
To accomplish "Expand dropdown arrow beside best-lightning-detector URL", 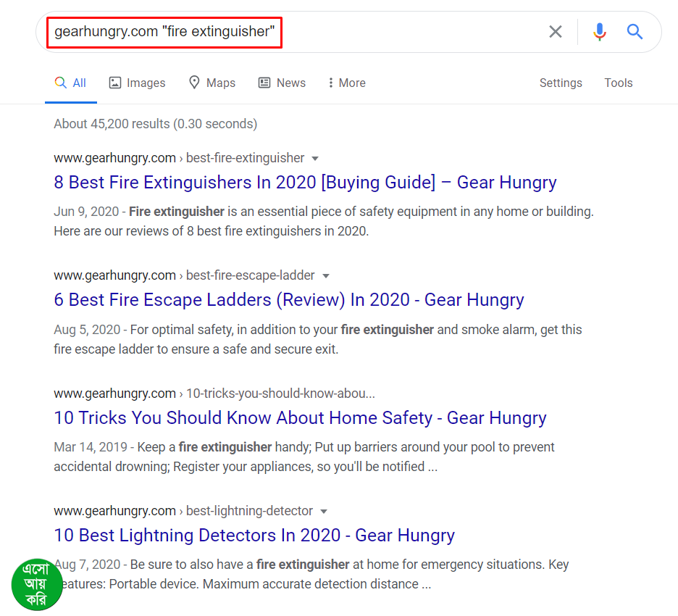I will pos(324,512).
